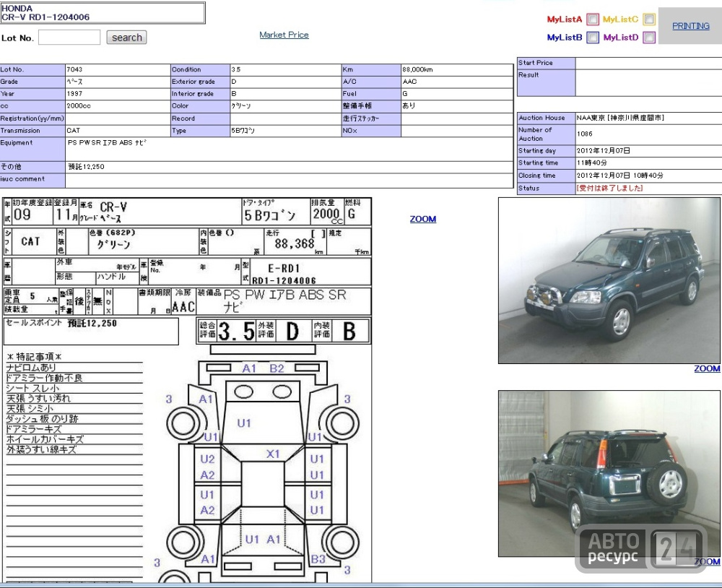Click the HONDA CR-V RD1-1204006 title box
722x588 pixels.
coord(103,13)
